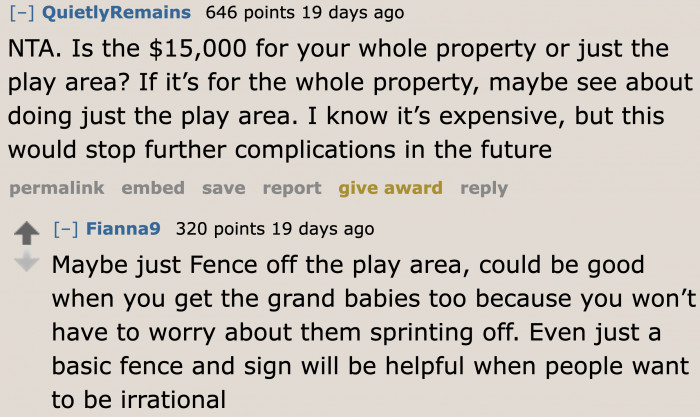Give award to QuietlyRemains' comment
Viewport: 700px width, 417px height.
[391, 188]
